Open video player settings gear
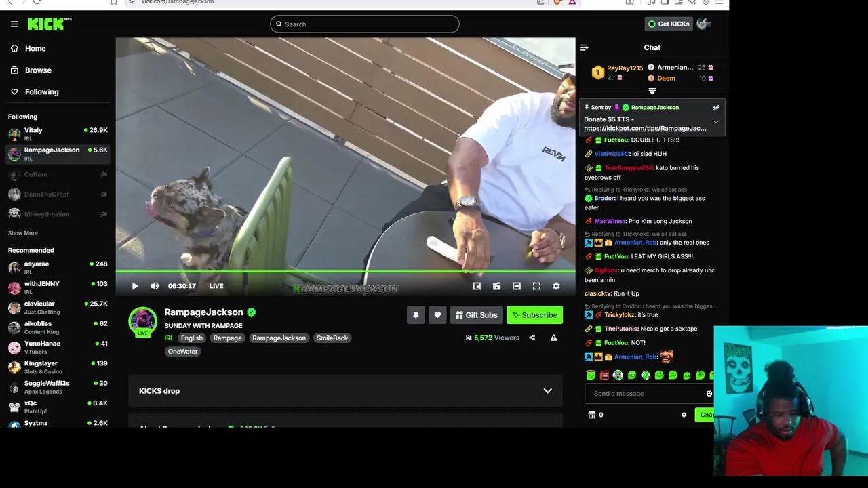The image size is (868, 488). pyautogui.click(x=556, y=286)
